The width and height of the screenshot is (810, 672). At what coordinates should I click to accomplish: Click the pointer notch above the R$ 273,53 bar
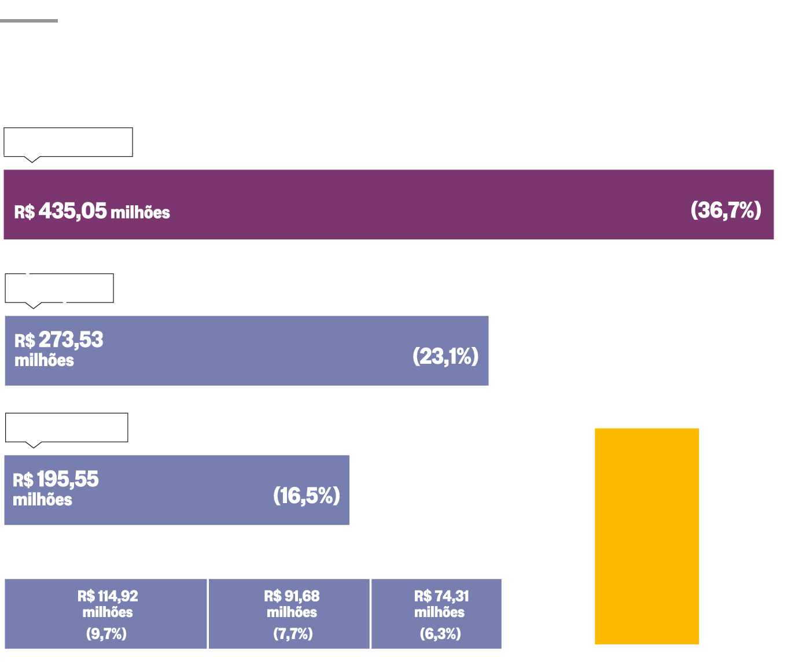[34, 305]
